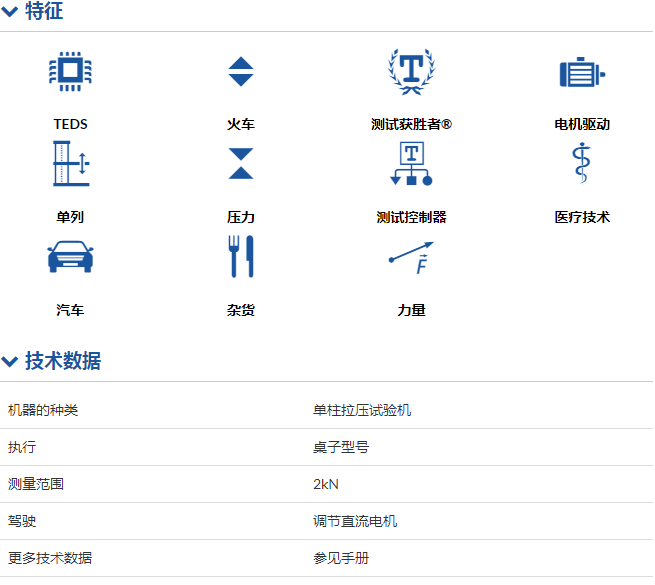This screenshot has width=655, height=585.
Task: Click the 单柱拉压试验机 machine type value
Action: pos(362,410)
